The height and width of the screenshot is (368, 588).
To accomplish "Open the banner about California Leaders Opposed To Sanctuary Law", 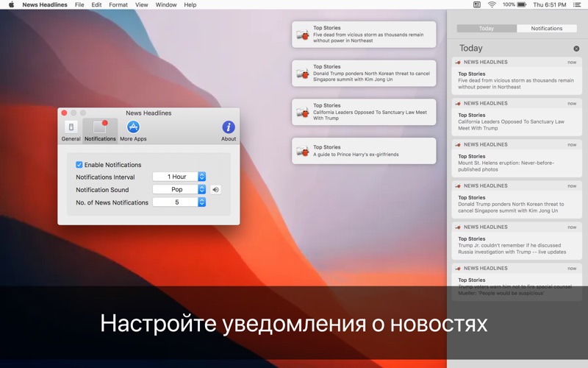I will click(364, 112).
